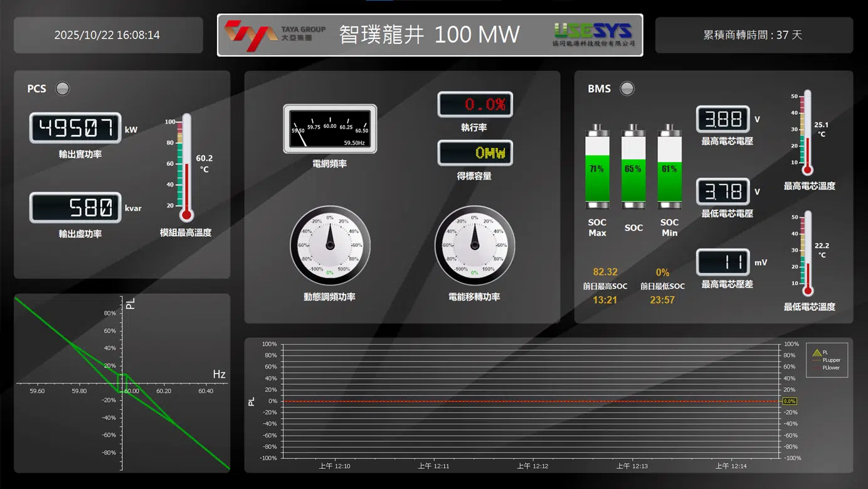This screenshot has width=868, height=489.
Task: Click the SOC Min battery icon
Action: [669, 167]
